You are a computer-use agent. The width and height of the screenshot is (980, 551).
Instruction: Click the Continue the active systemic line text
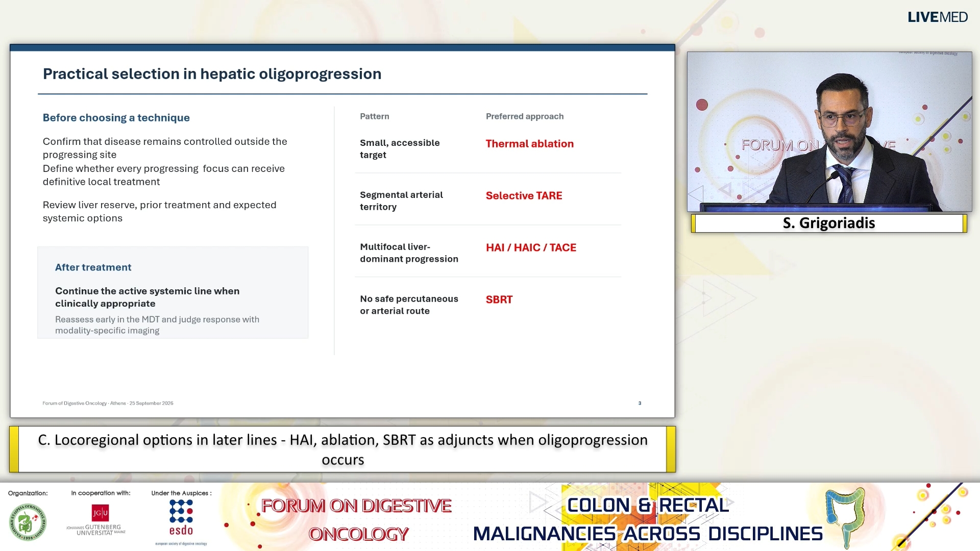click(x=147, y=297)
